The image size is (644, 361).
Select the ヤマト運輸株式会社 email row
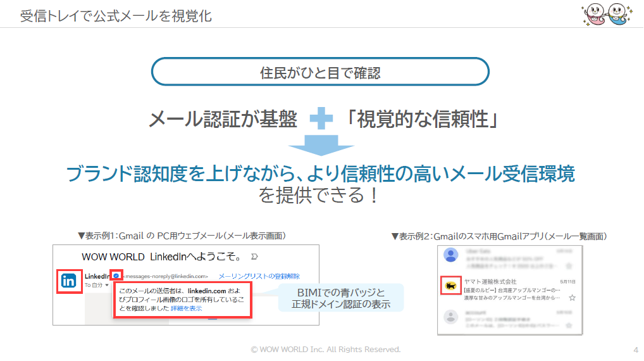tap(510, 289)
